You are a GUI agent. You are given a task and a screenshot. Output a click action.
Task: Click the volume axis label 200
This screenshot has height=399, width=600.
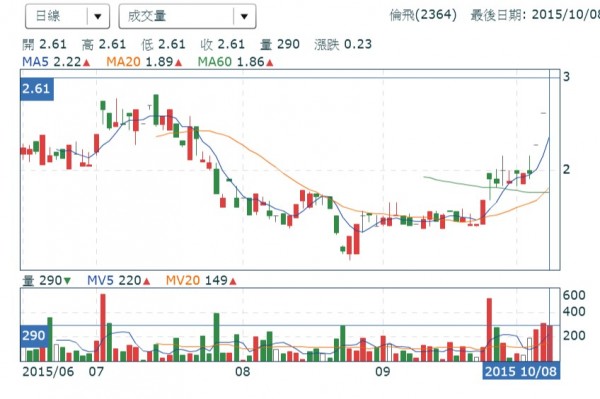coord(574,335)
